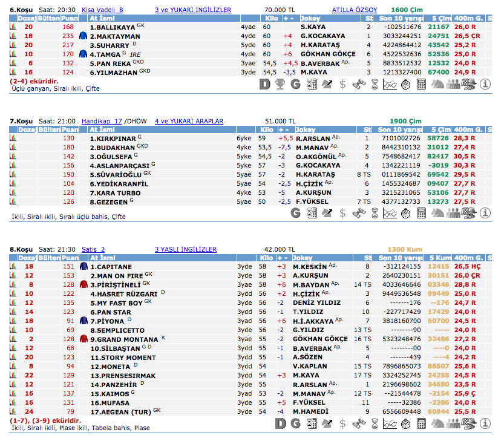This screenshot has height=441, width=504.
Task: Click the horse heads icon under race 6
Action: [x=437, y=84]
